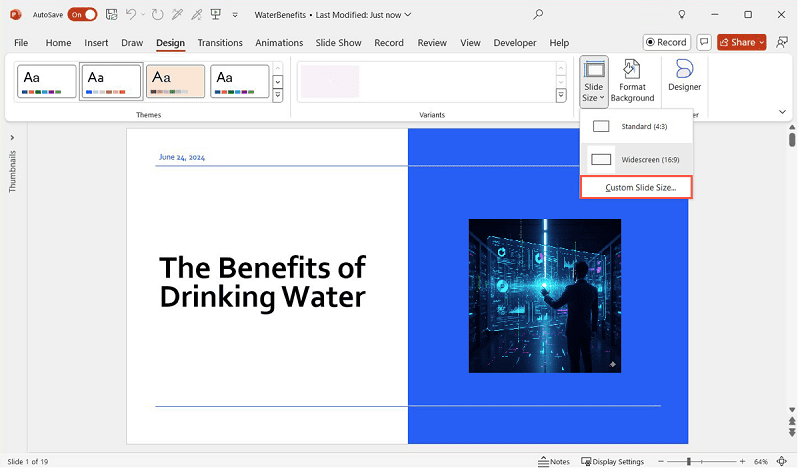Go to previous slide double-arrow button
800x468 pixels.
click(x=792, y=421)
